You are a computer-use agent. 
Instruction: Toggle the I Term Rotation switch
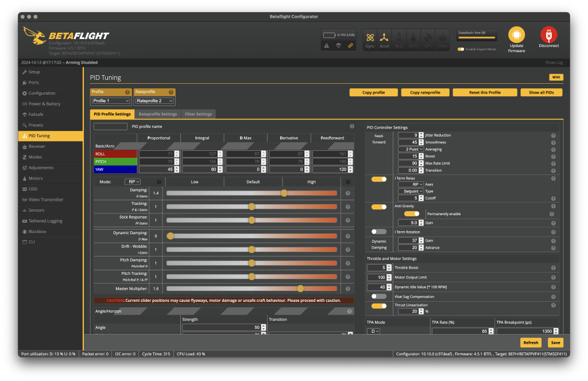click(x=378, y=231)
